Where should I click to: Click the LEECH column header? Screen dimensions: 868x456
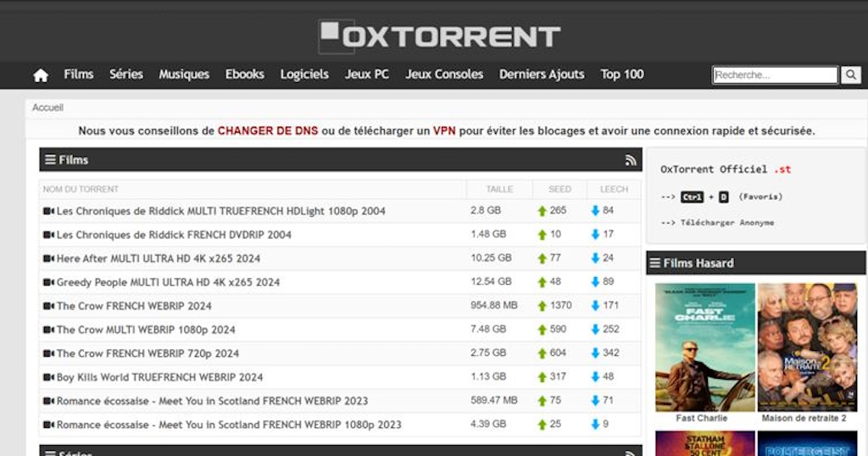click(x=614, y=189)
